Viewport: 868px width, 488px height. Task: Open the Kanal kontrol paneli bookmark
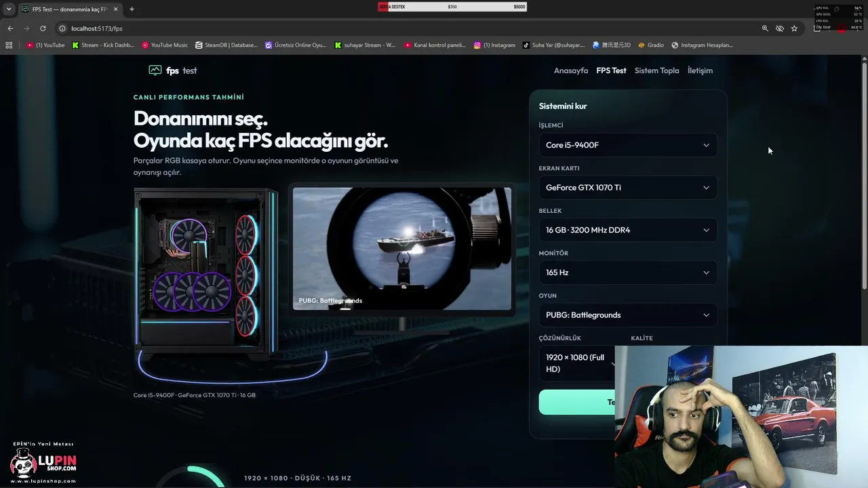pyautogui.click(x=435, y=45)
